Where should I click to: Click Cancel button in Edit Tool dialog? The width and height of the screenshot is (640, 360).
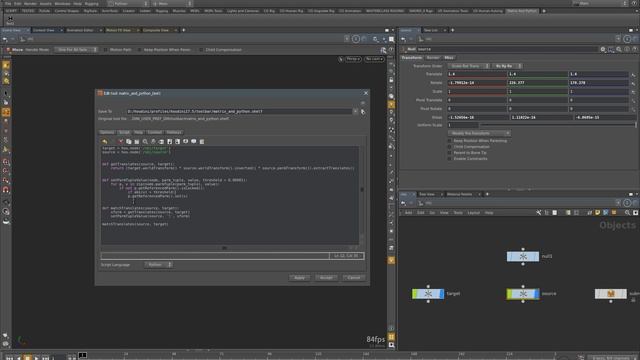coord(354,278)
